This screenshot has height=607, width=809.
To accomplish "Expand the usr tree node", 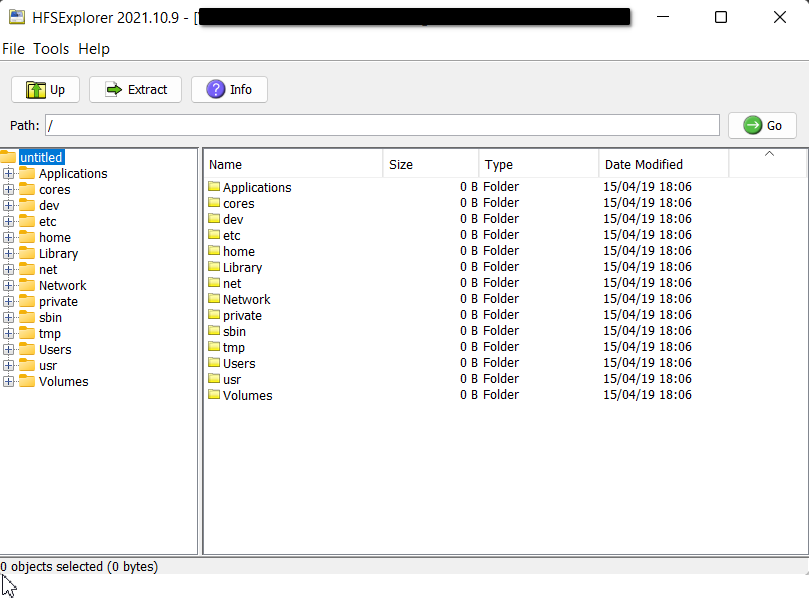I will tap(9, 365).
